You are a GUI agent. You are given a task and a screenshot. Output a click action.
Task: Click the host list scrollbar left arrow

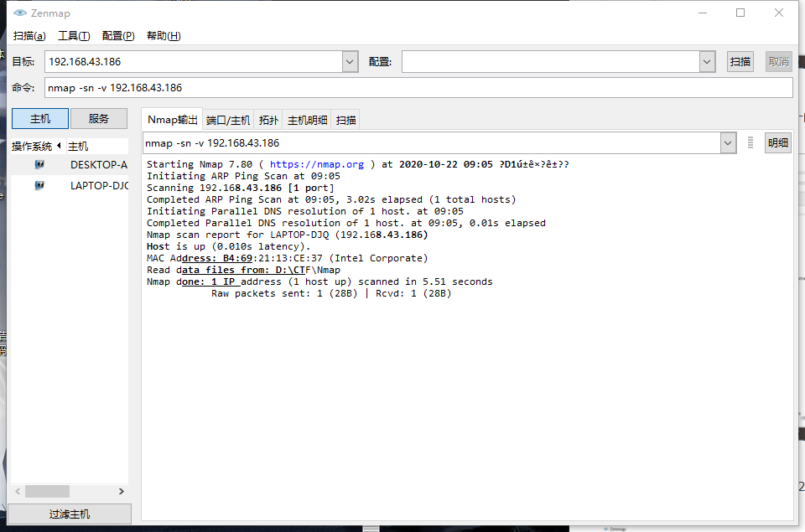pyautogui.click(x=18, y=491)
